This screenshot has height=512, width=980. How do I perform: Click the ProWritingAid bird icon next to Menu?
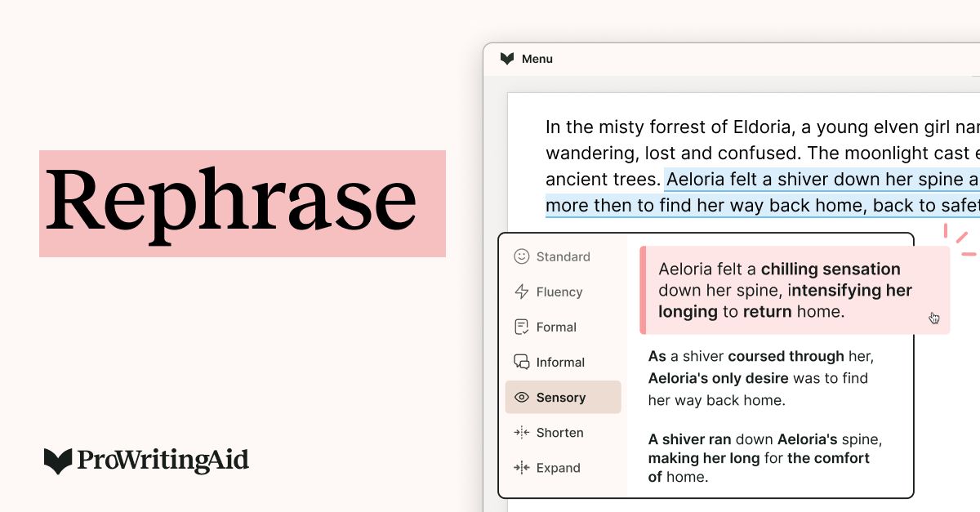tap(506, 58)
